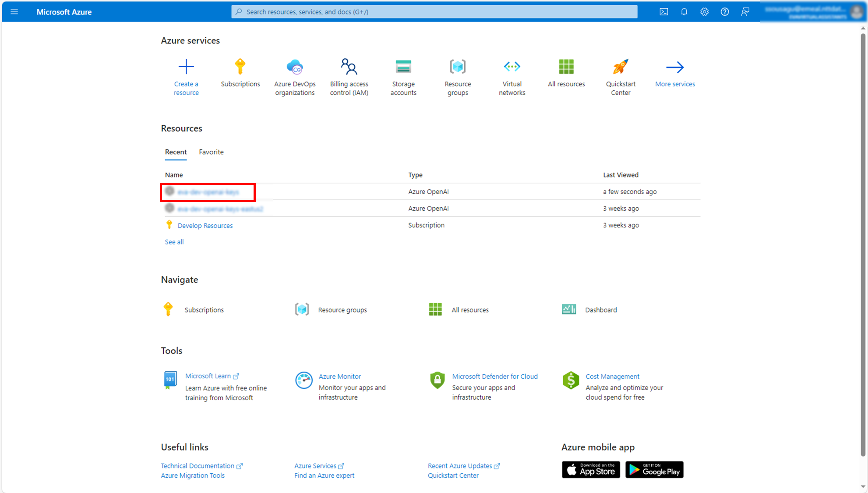This screenshot has height=493, width=868.
Task: Click the vertical page scrollbar
Action: [863, 245]
